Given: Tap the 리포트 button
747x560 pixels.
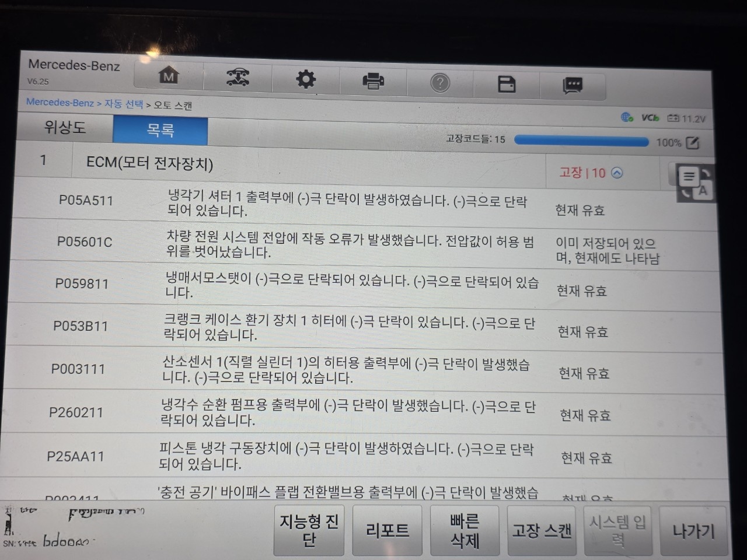Looking at the screenshot, I should click(x=387, y=530).
